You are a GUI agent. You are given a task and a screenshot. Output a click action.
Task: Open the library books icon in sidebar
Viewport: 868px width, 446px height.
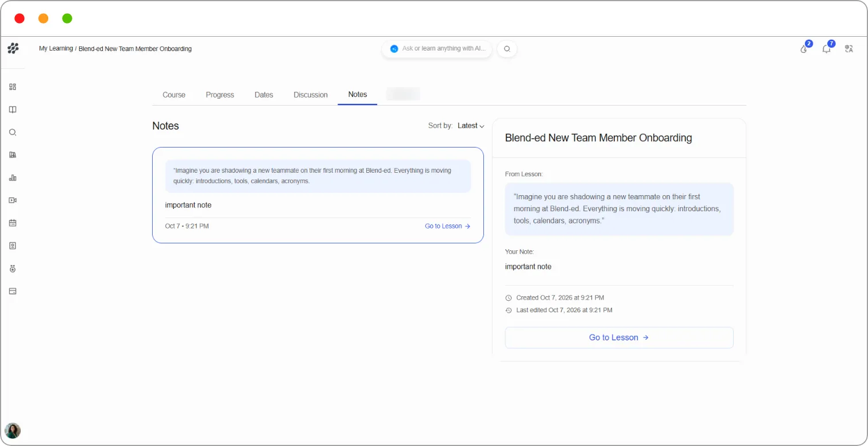click(x=13, y=155)
